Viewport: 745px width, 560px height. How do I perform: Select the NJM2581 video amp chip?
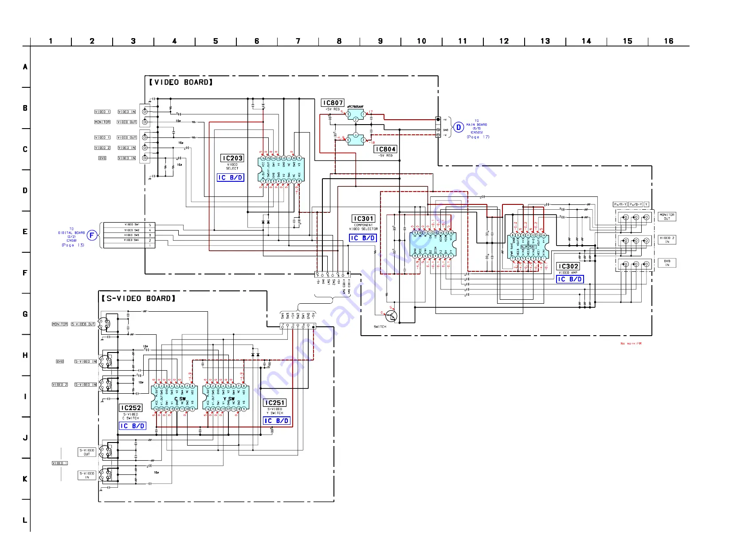[528, 247]
